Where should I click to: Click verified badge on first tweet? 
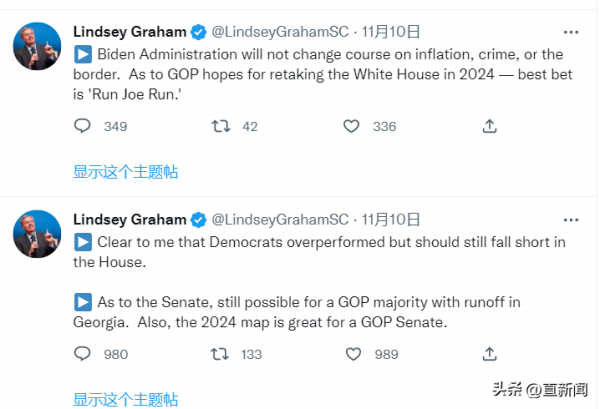pos(199,32)
